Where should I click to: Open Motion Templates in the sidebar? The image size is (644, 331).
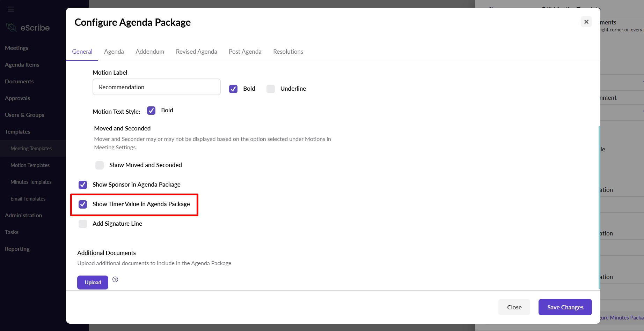[x=30, y=165]
